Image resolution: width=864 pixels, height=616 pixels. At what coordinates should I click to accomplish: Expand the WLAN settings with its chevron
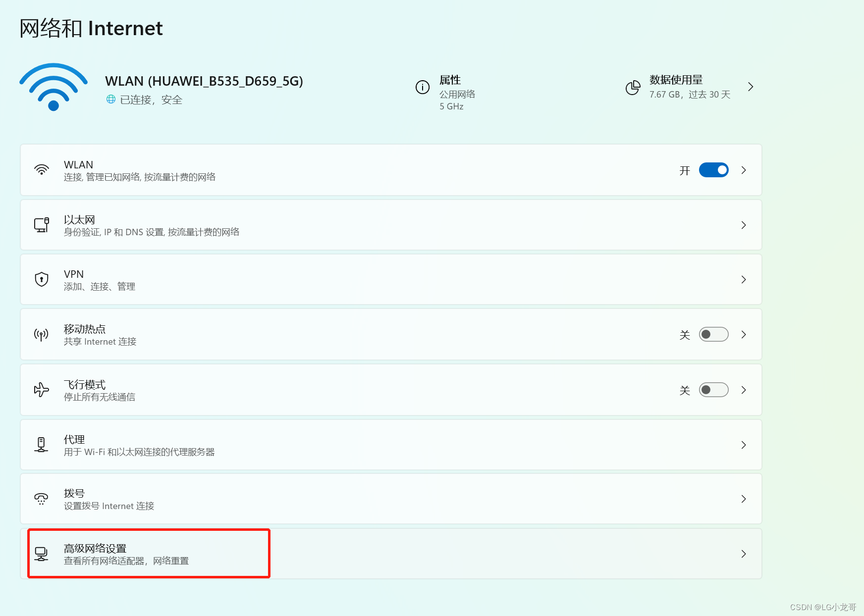pos(744,170)
